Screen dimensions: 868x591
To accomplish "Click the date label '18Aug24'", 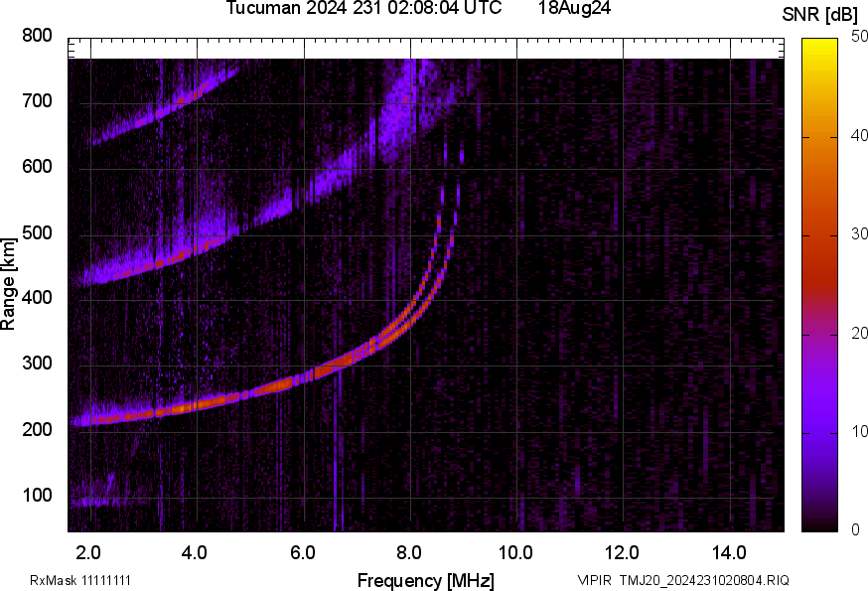I will point(574,8).
